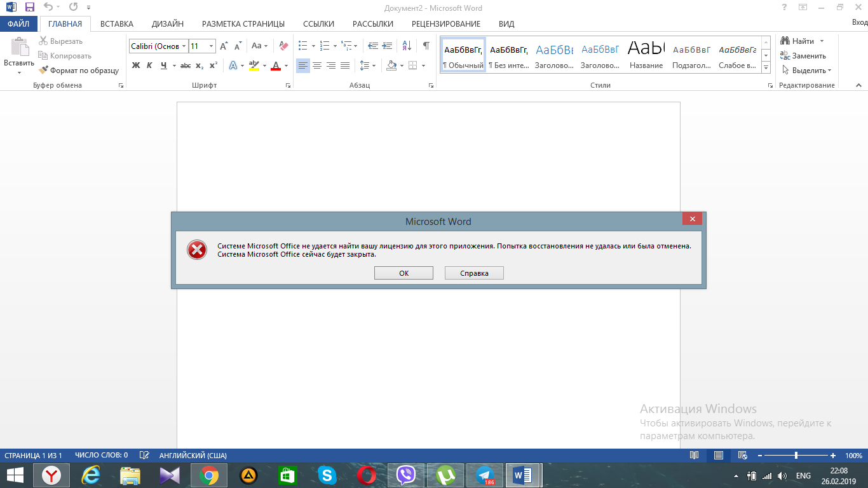Open Telegram from the taskbar

pos(485,475)
